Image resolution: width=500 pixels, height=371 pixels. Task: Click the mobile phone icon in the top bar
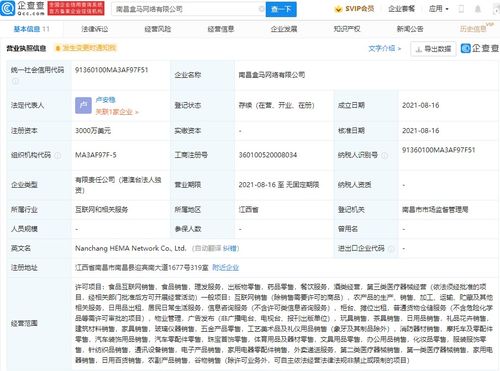(461, 9)
